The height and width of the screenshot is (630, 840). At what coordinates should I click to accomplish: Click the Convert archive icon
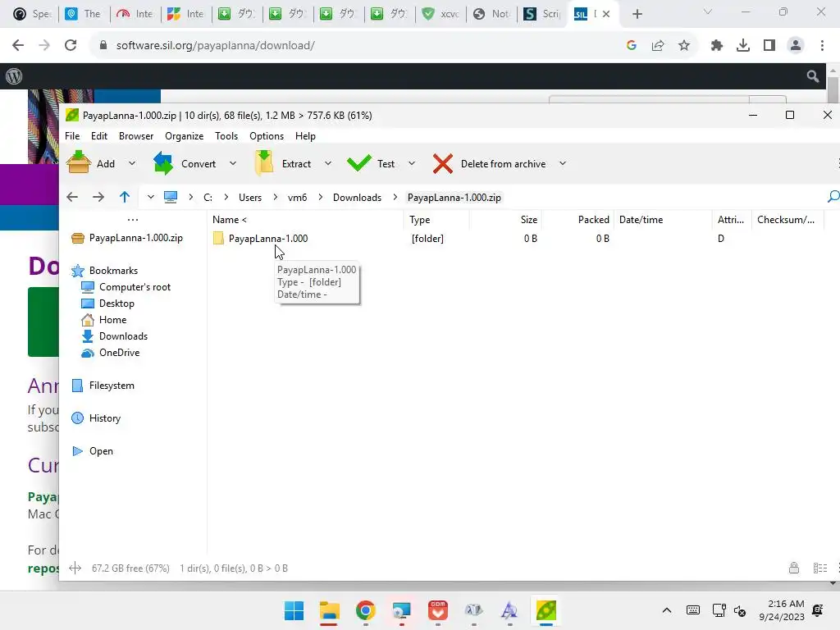pos(163,163)
